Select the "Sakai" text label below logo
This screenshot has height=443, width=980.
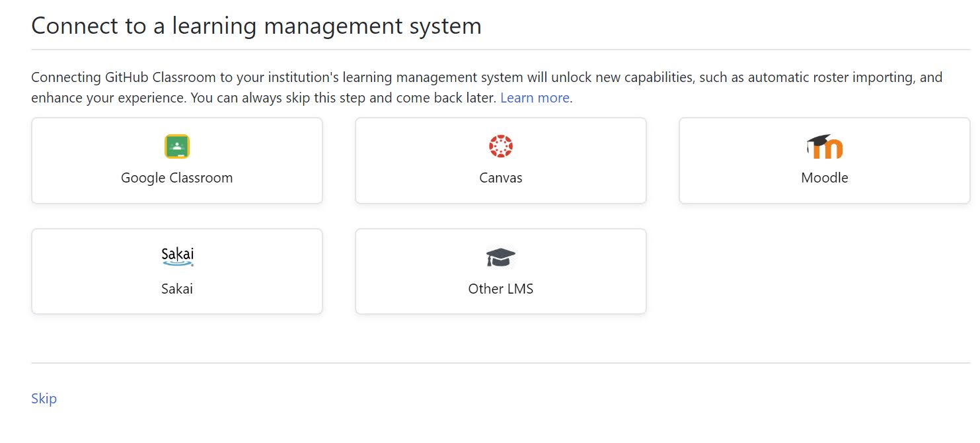(176, 289)
